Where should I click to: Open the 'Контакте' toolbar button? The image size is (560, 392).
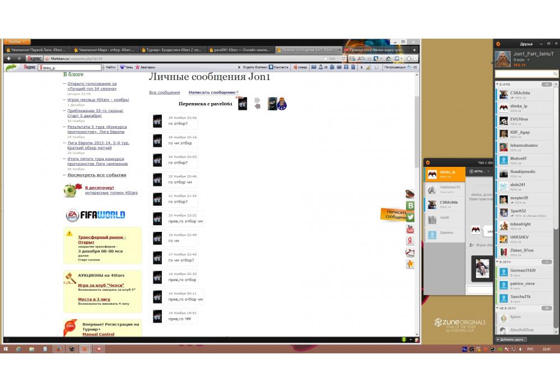point(278,67)
